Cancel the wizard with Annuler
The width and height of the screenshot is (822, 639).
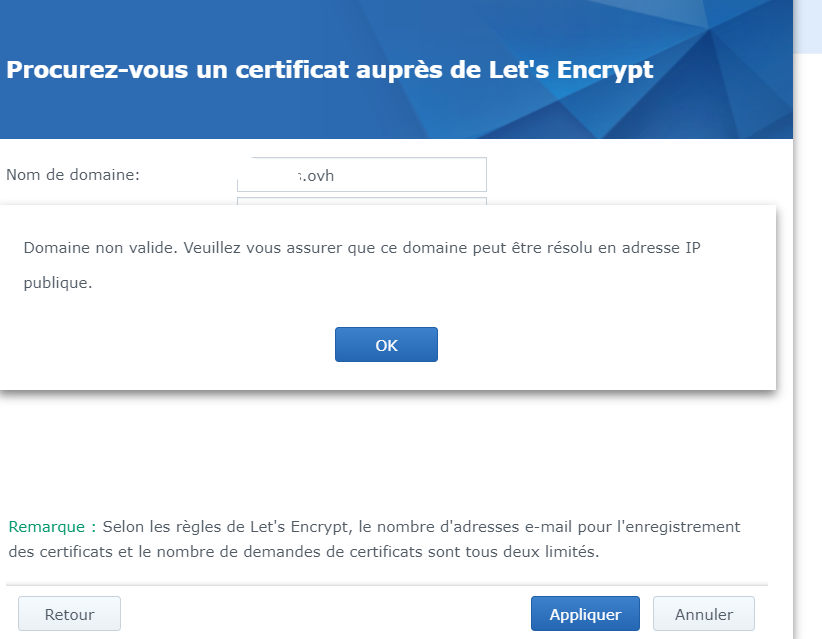pyautogui.click(x=703, y=614)
